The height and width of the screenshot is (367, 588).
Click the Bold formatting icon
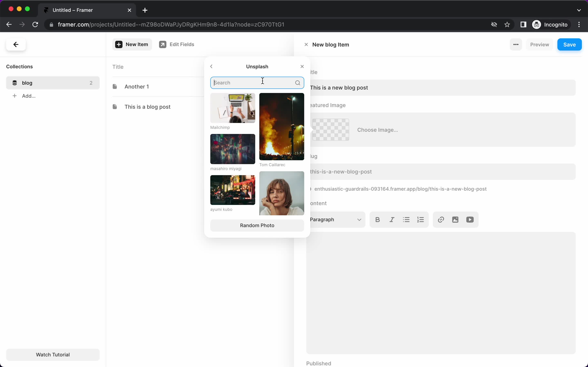point(377,219)
